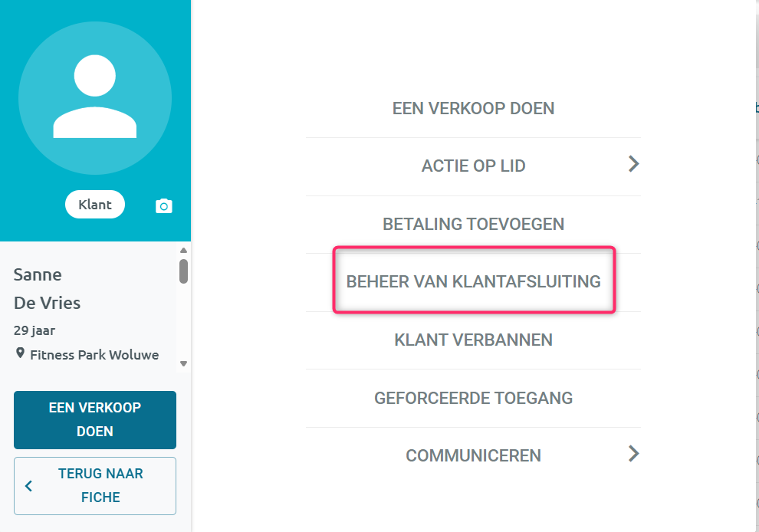Open Beheer van klantafsluiting option
Viewport: 759px width, 532px height.
pyautogui.click(x=473, y=281)
